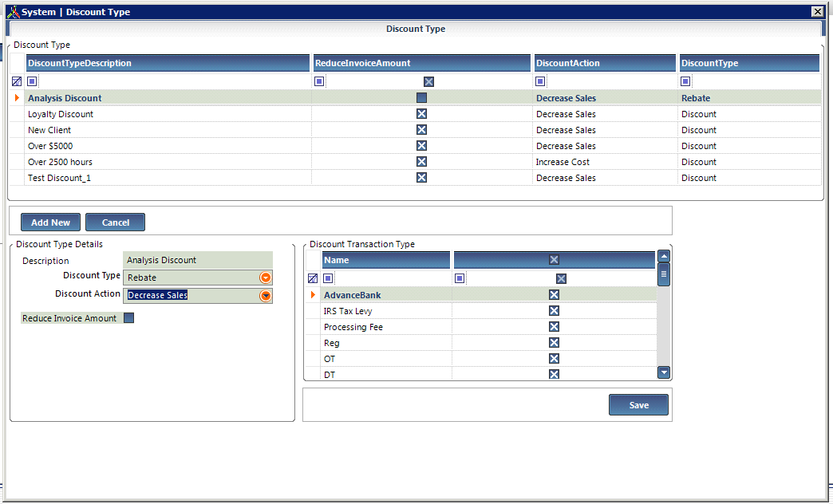Toggle the AdvanceBank transaction checkbox
Screen dimensions: 833x504
pos(554,295)
